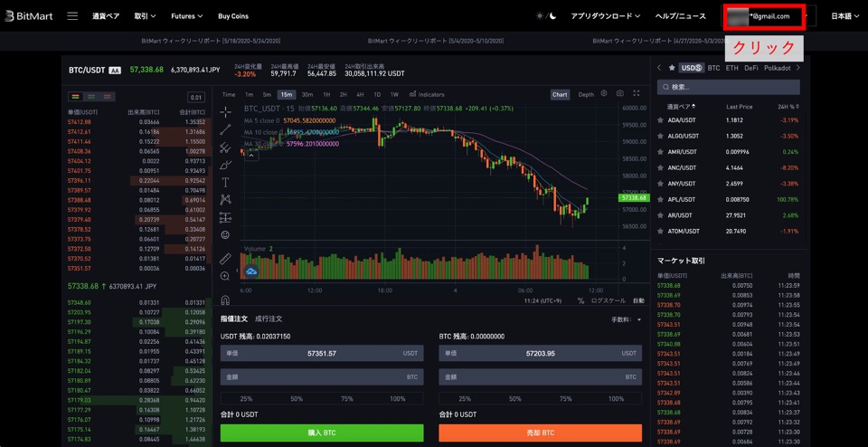Set sell amount to 75%

[566, 399]
